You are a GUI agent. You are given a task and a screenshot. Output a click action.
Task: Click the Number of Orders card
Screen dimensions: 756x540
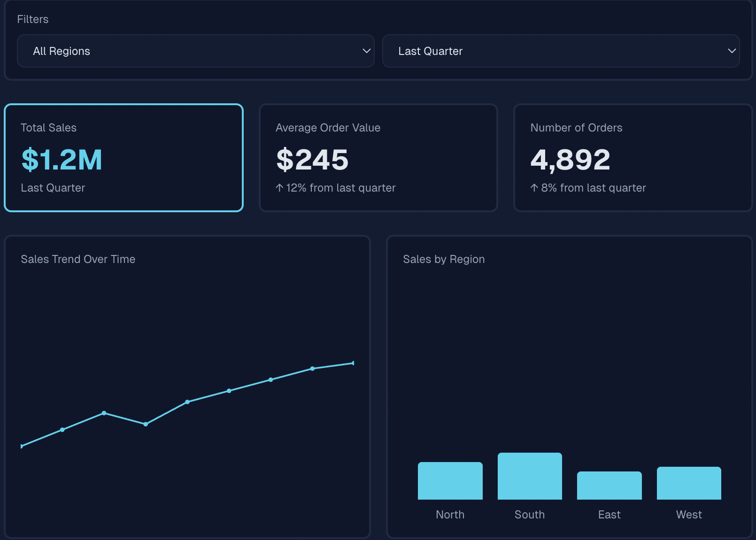coord(633,158)
